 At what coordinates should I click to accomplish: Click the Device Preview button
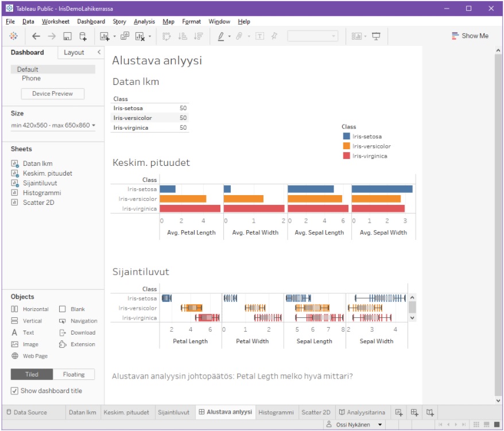coord(52,94)
